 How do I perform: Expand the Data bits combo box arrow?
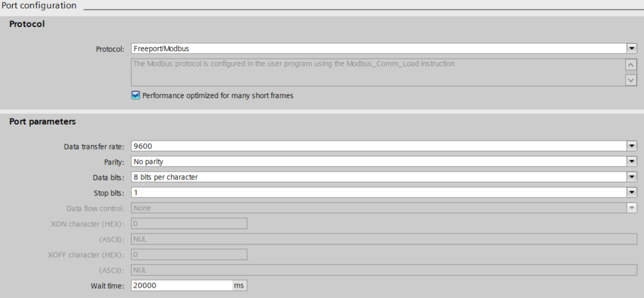pos(631,177)
